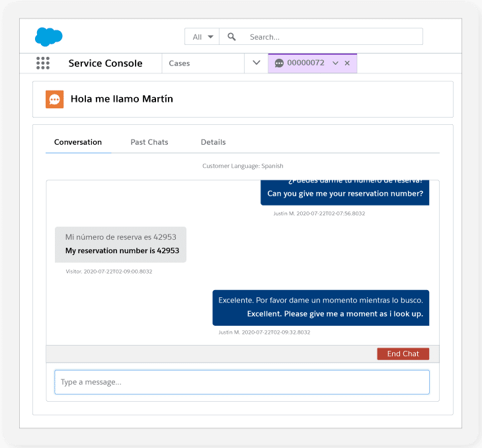This screenshot has height=448, width=482.
Task: Click the Salesforce cloud logo
Action: pyautogui.click(x=48, y=37)
